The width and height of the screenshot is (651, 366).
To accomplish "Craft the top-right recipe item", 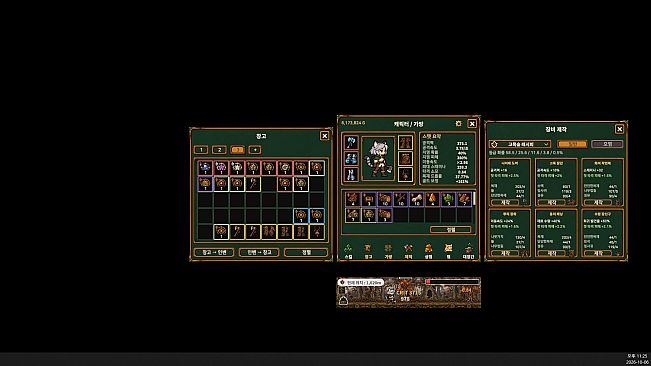I will click(x=598, y=203).
